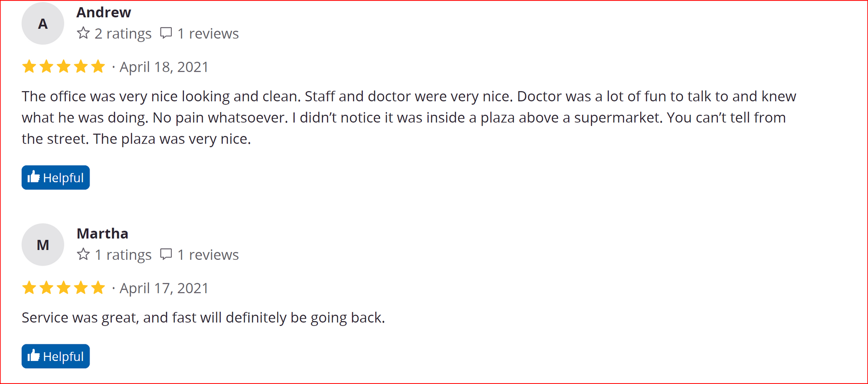This screenshot has height=384, width=868.
Task: Click the April 17, 2021 review date
Action: click(164, 288)
